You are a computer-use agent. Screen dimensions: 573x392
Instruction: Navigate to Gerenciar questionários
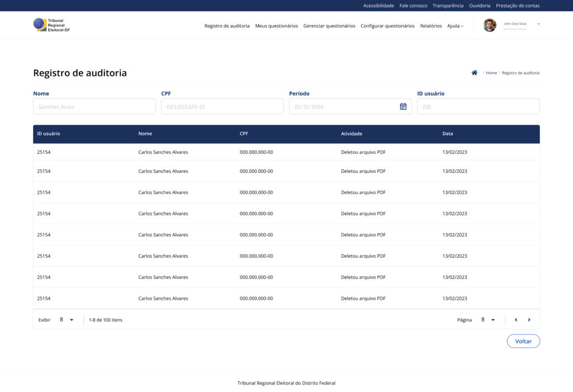point(329,26)
